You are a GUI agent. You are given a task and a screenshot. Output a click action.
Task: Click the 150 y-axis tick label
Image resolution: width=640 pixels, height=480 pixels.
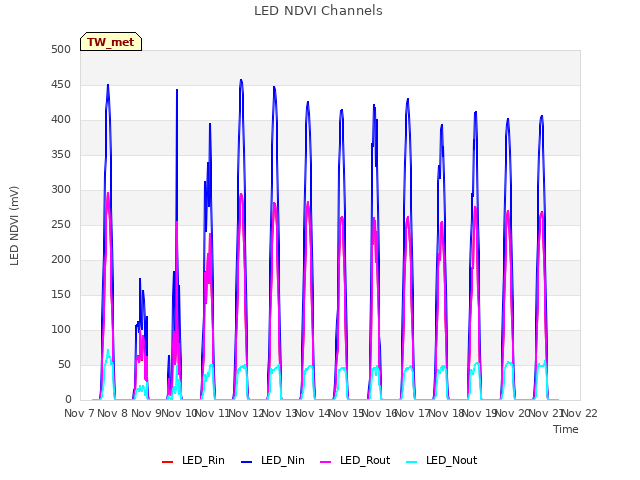pyautogui.click(x=61, y=294)
